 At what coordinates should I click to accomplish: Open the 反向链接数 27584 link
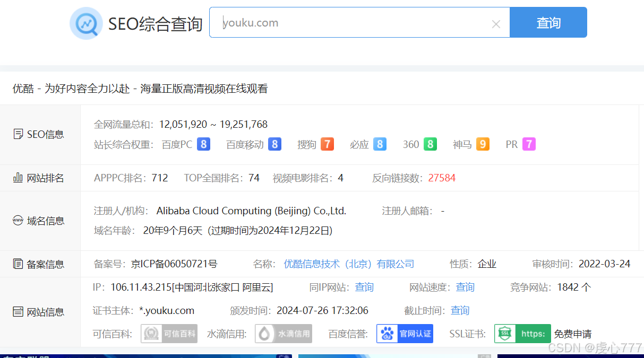tap(442, 178)
